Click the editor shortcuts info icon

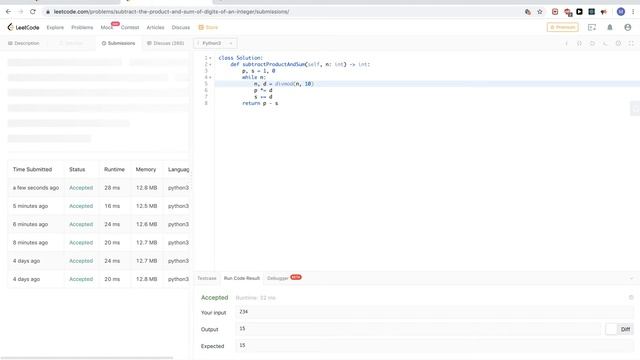tap(566, 43)
